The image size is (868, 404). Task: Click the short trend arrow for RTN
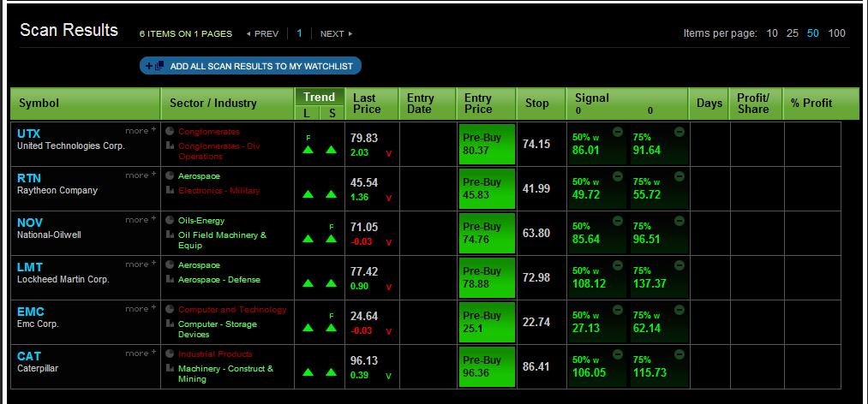[331, 194]
